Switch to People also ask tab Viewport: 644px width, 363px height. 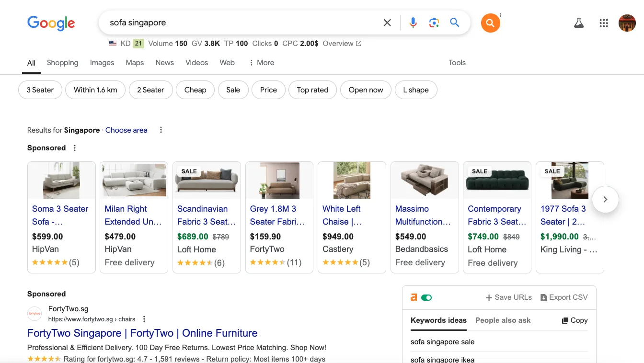point(503,320)
